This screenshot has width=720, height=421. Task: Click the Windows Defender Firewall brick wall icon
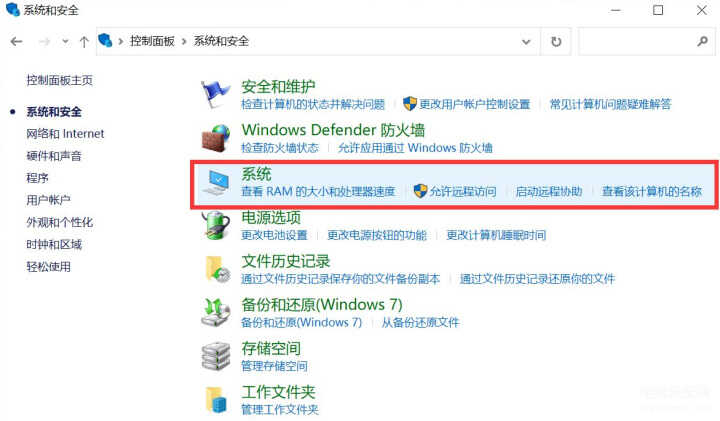pyautogui.click(x=216, y=138)
